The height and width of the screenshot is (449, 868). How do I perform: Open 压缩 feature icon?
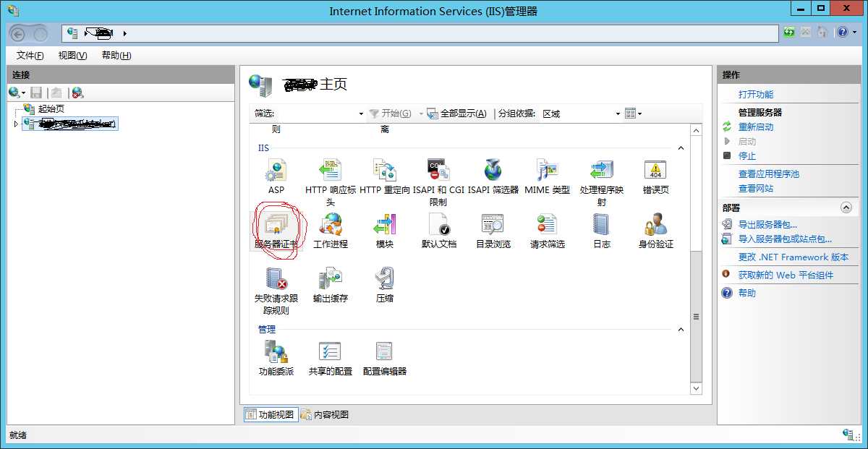coord(385,285)
